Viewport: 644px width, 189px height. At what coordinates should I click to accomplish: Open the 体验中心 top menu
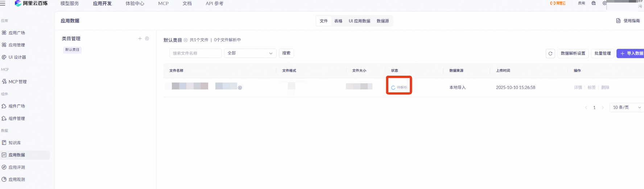pyautogui.click(x=135, y=3)
